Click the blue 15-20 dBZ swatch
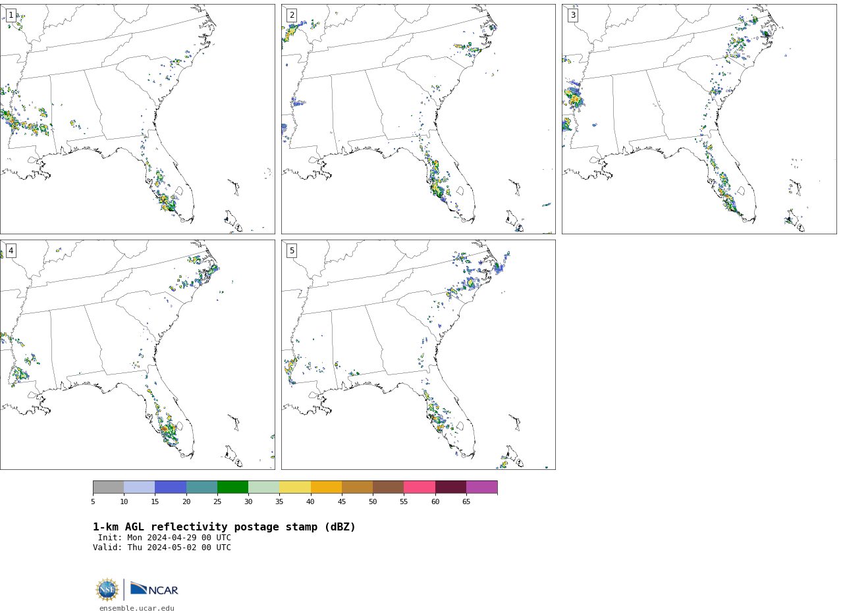The height and width of the screenshot is (616, 843). point(171,487)
